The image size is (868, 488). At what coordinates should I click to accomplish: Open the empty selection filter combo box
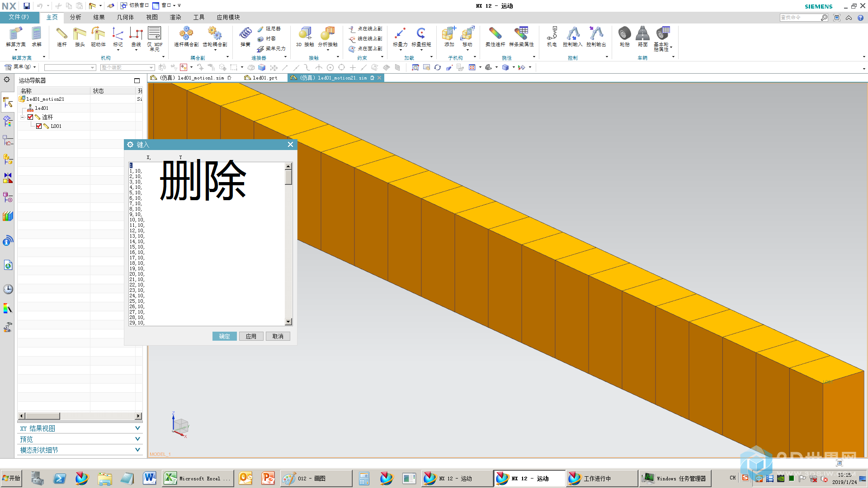70,67
